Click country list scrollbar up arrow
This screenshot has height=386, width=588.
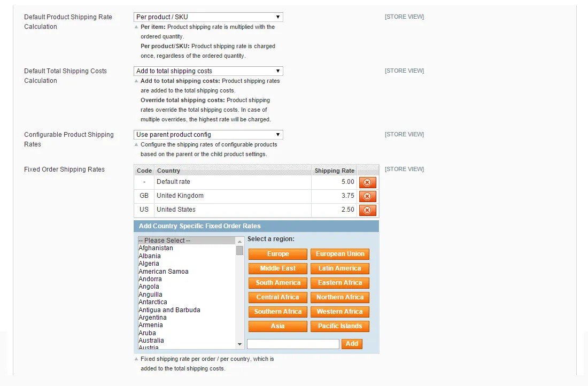239,242
